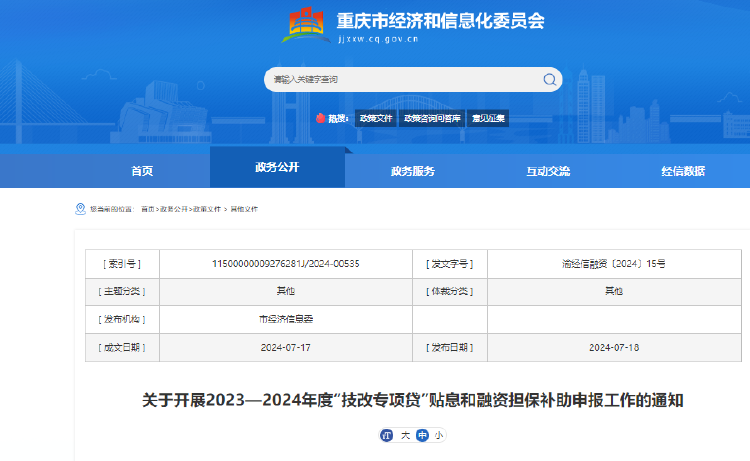Click the site title 重庆市经济和信息化委员会
This screenshot has width=750, height=461.
pyautogui.click(x=441, y=21)
